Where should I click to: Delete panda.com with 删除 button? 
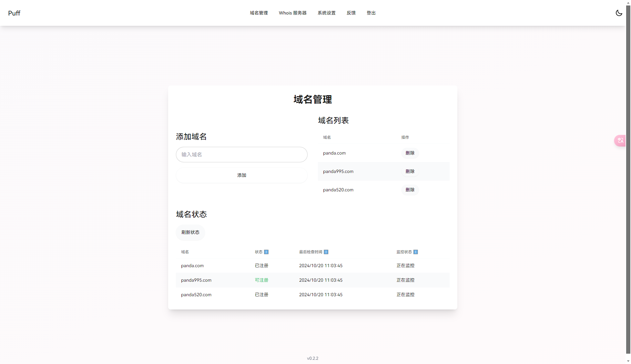[x=410, y=153]
